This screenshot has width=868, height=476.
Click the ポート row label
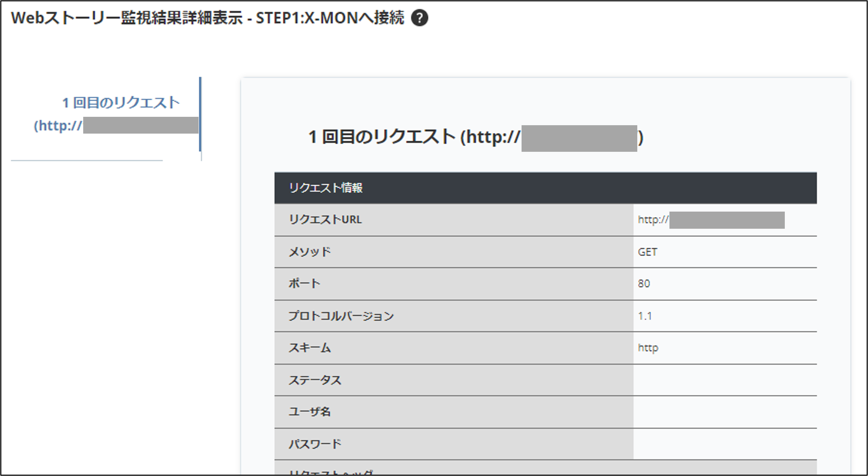304,284
